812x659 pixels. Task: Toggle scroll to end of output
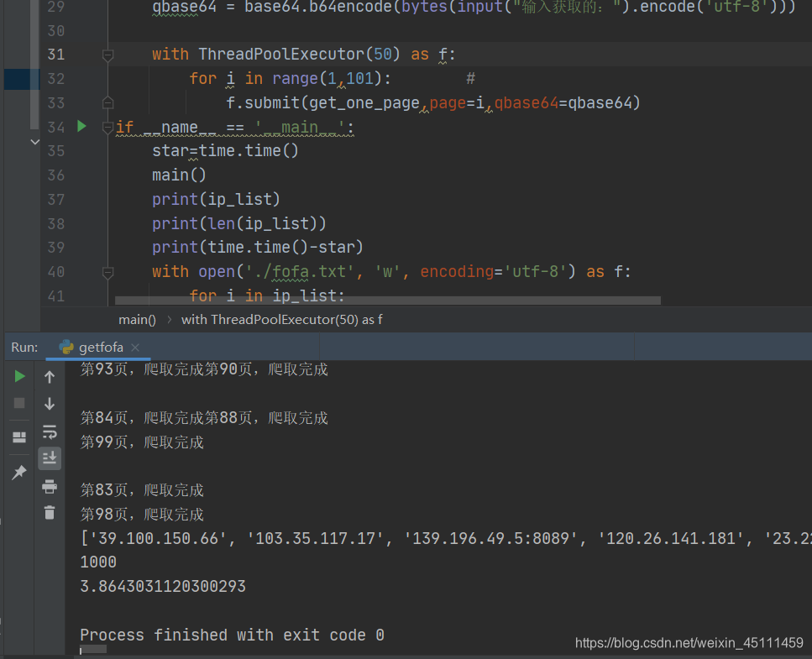pos(50,458)
